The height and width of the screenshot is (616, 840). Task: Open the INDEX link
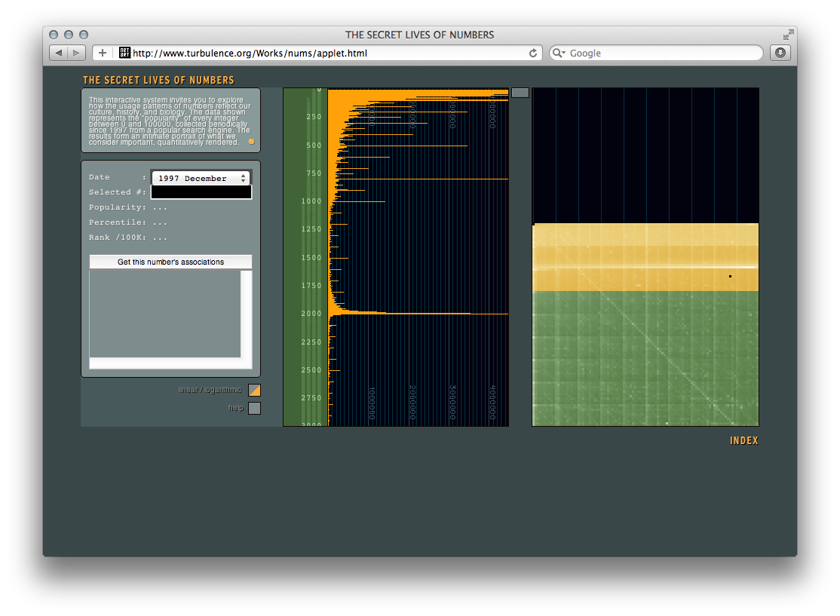743,441
